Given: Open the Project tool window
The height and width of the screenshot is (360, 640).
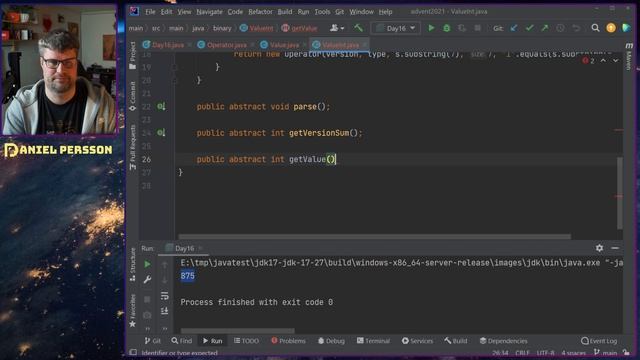Looking at the screenshot, I should (x=133, y=55).
